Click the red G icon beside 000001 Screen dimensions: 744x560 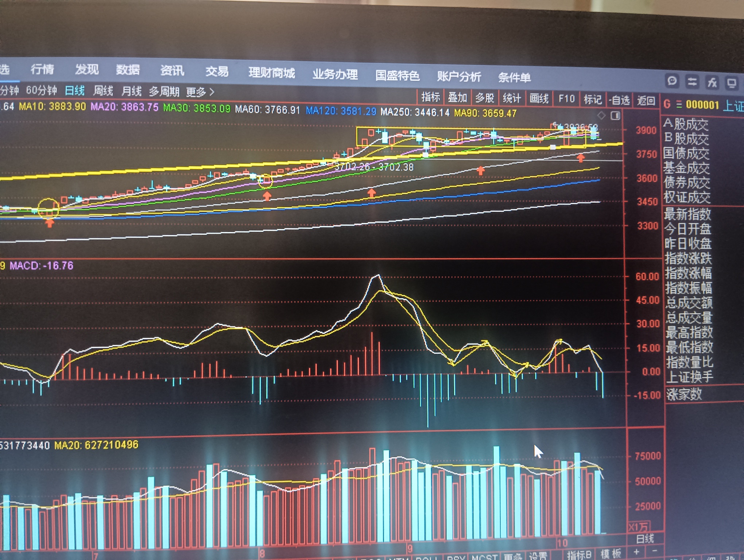click(667, 105)
